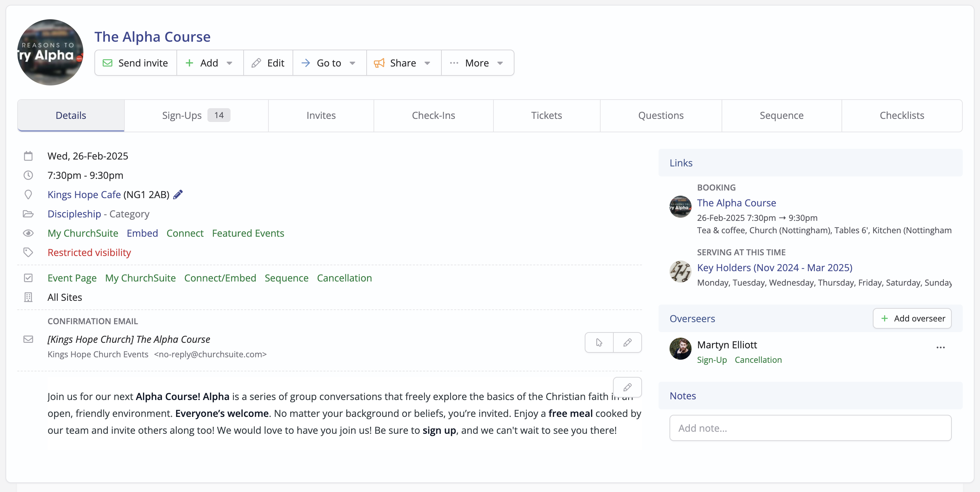Switch to the Questions tab
The image size is (980, 492).
[661, 115]
